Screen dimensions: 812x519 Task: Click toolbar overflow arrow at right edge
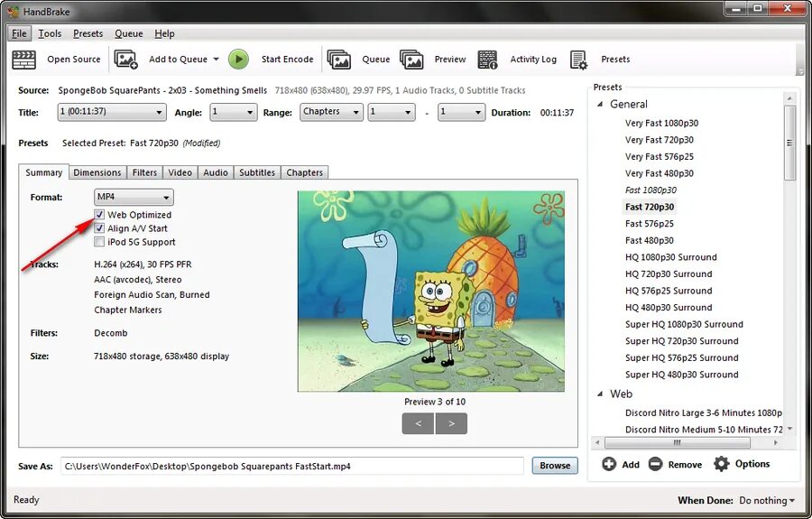coord(800,72)
